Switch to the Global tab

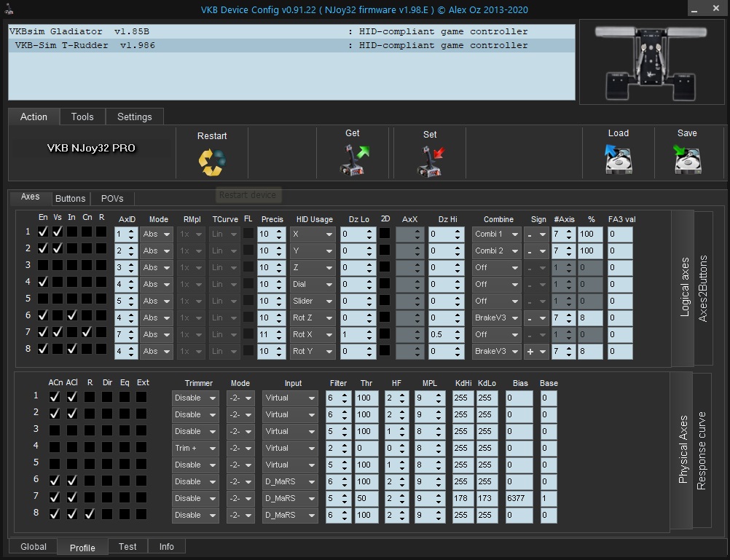(34, 546)
